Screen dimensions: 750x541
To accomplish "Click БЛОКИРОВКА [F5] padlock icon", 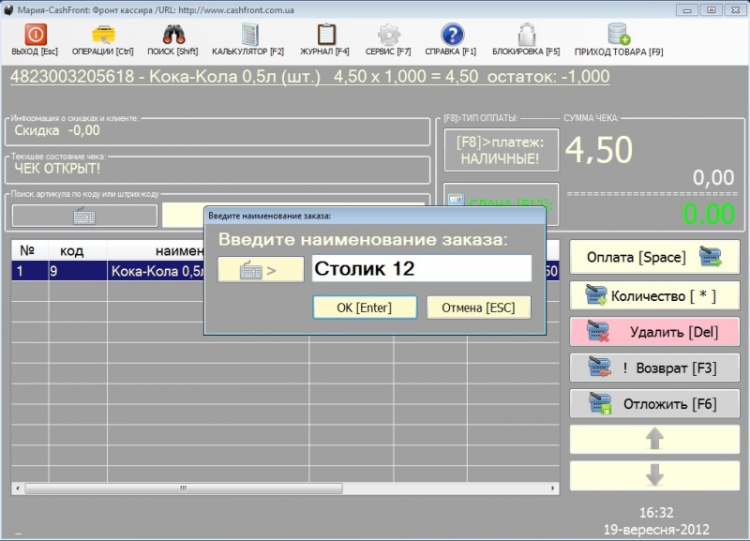I will point(526,34).
